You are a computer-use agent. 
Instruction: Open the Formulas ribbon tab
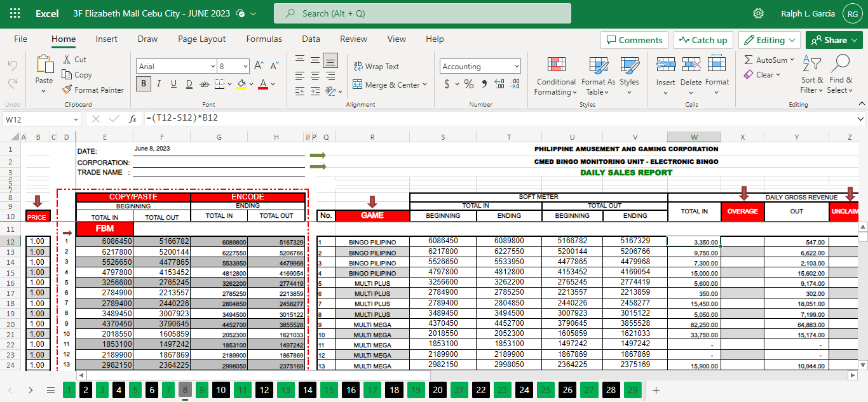point(264,39)
